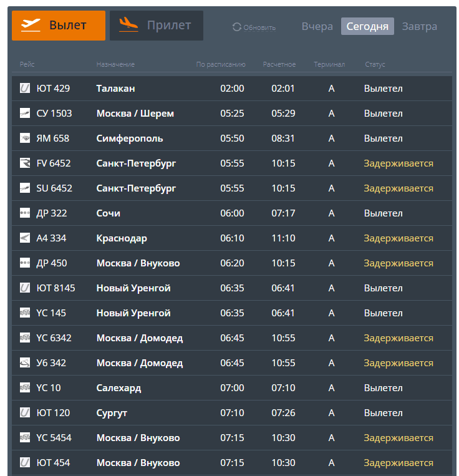The width and height of the screenshot is (459, 476).
Task: Click the refresh icon next to Обновить
Action: (236, 27)
